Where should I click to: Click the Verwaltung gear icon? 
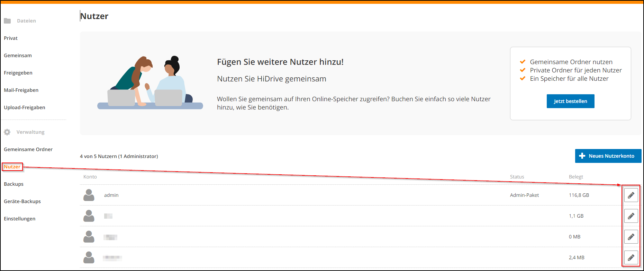pyautogui.click(x=7, y=132)
